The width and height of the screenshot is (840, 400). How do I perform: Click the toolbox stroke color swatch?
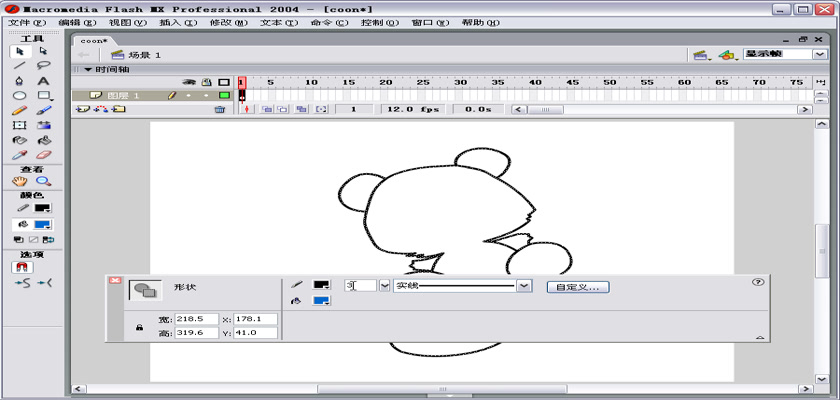click(x=42, y=208)
